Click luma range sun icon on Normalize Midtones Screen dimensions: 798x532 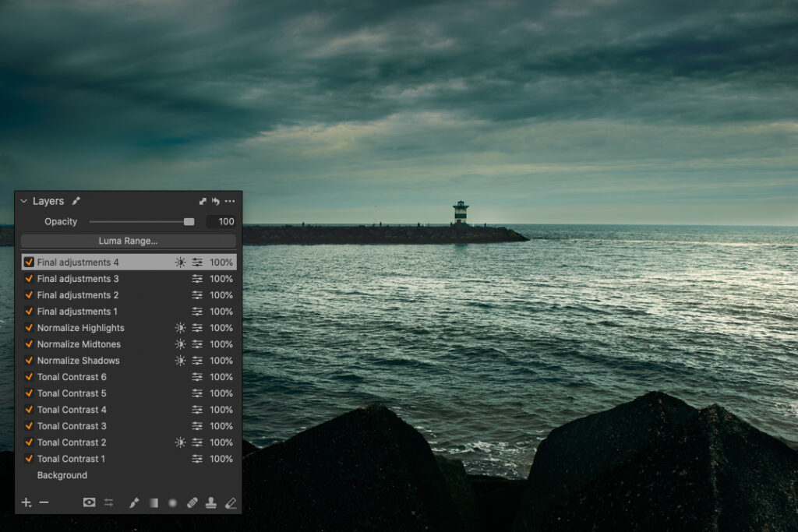tap(180, 344)
